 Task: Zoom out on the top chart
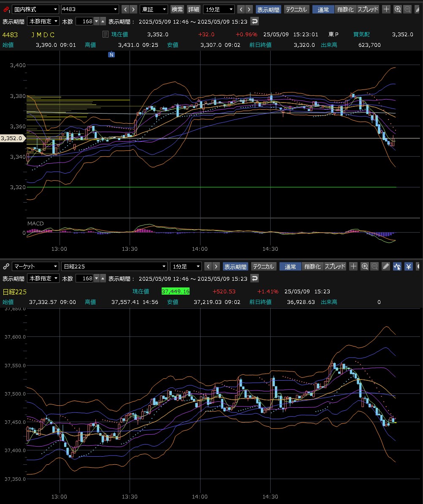click(407, 9)
